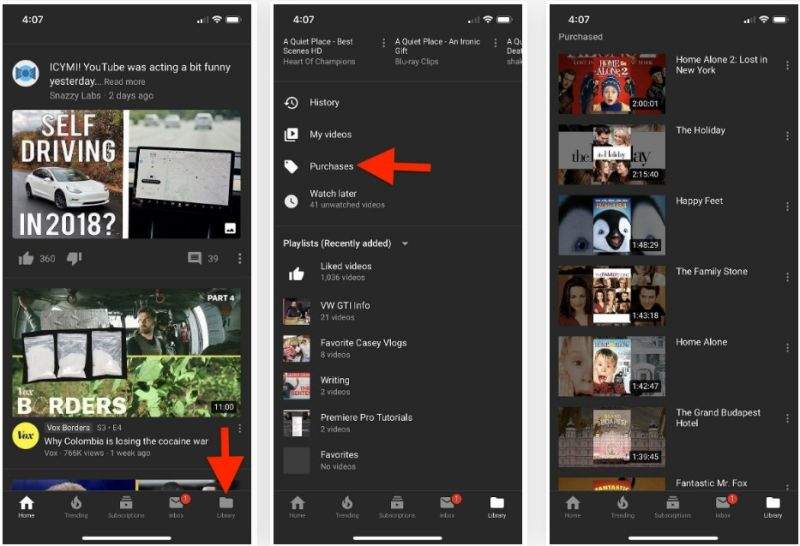Open History in Library
This screenshot has height=546, width=800.
[397, 103]
